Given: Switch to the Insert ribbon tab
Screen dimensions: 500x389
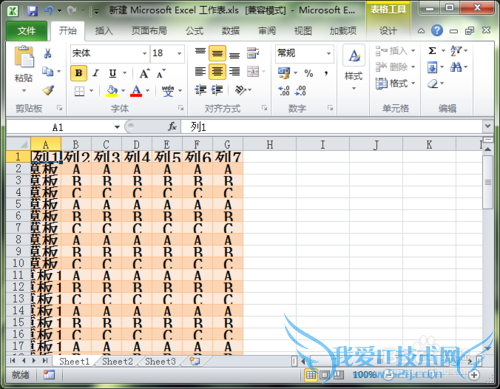Looking at the screenshot, I should click(x=104, y=31).
